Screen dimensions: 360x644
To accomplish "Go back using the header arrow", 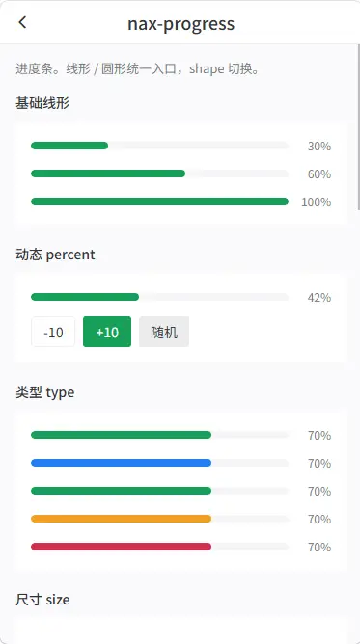I will (x=22, y=22).
